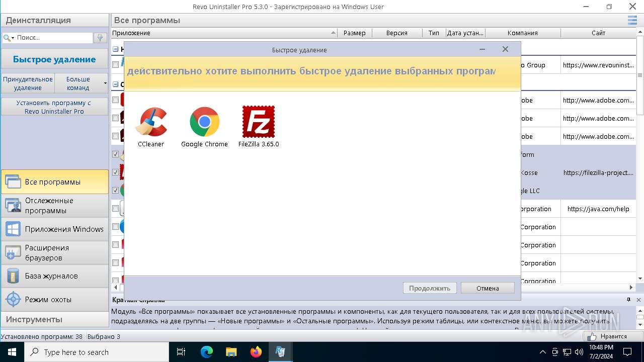Sort the list by the Приложение column
This screenshot has width=644, height=362.
[x=223, y=33]
